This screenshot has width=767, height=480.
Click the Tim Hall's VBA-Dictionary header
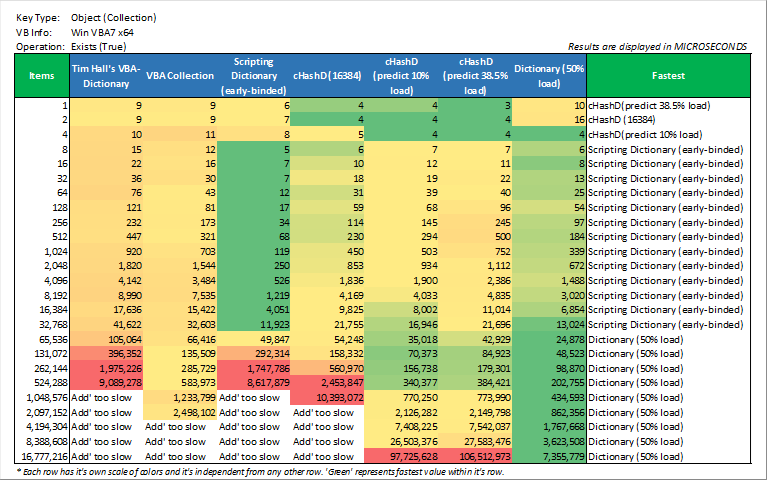pos(106,75)
